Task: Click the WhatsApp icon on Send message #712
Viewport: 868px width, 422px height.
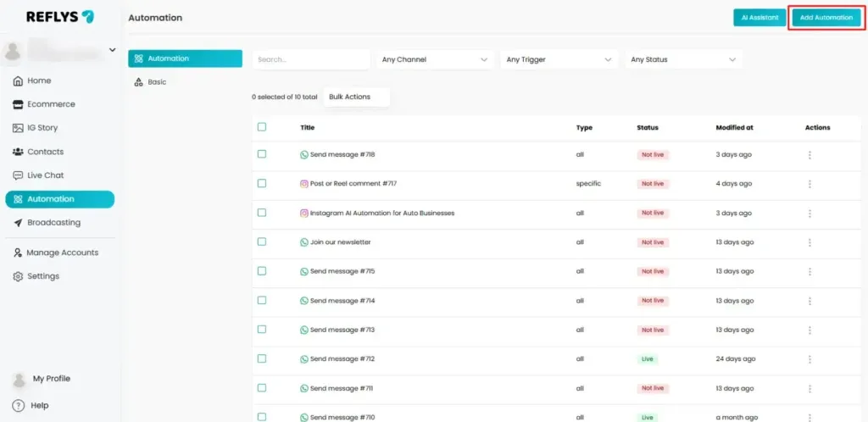Action: 304,359
